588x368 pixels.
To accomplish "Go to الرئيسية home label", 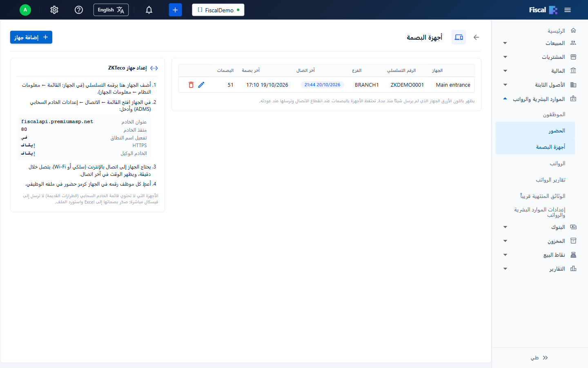I will tap(556, 31).
